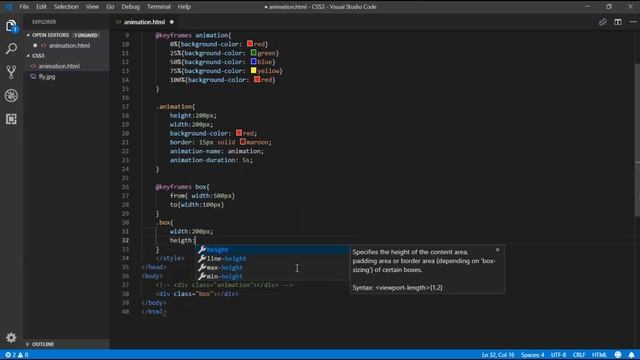Change line endings via CRLF status item
The height and width of the screenshot is (360, 640).
(579, 355)
